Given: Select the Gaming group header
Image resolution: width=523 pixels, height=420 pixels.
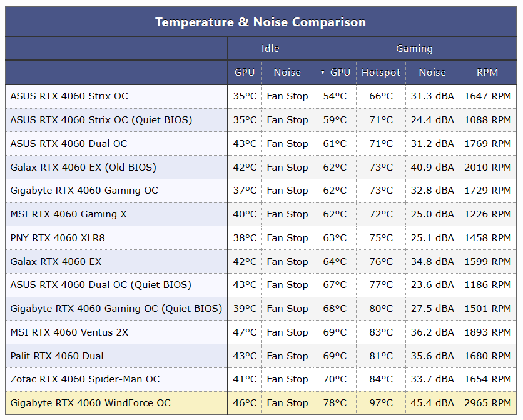Looking at the screenshot, I should (414, 49).
